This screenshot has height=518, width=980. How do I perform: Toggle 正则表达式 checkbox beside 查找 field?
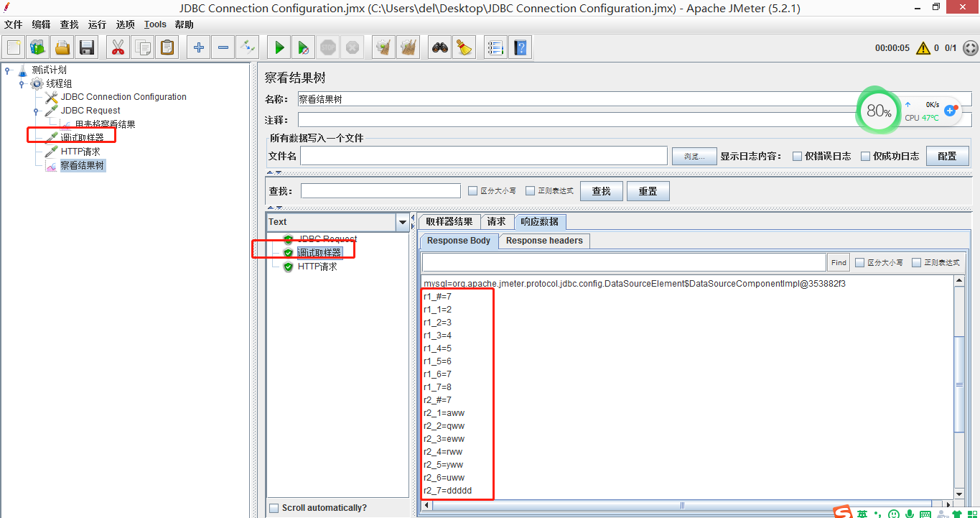click(530, 191)
